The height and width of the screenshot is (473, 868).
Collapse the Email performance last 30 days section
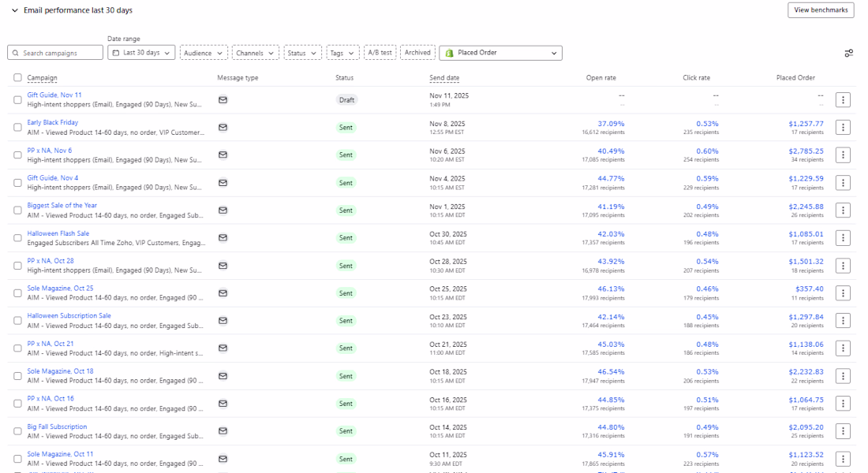tap(14, 10)
